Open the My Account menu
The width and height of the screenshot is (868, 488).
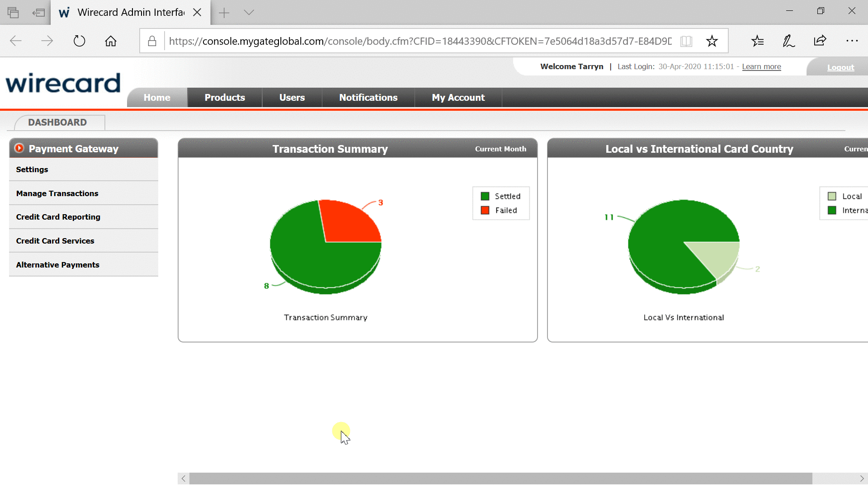458,98
